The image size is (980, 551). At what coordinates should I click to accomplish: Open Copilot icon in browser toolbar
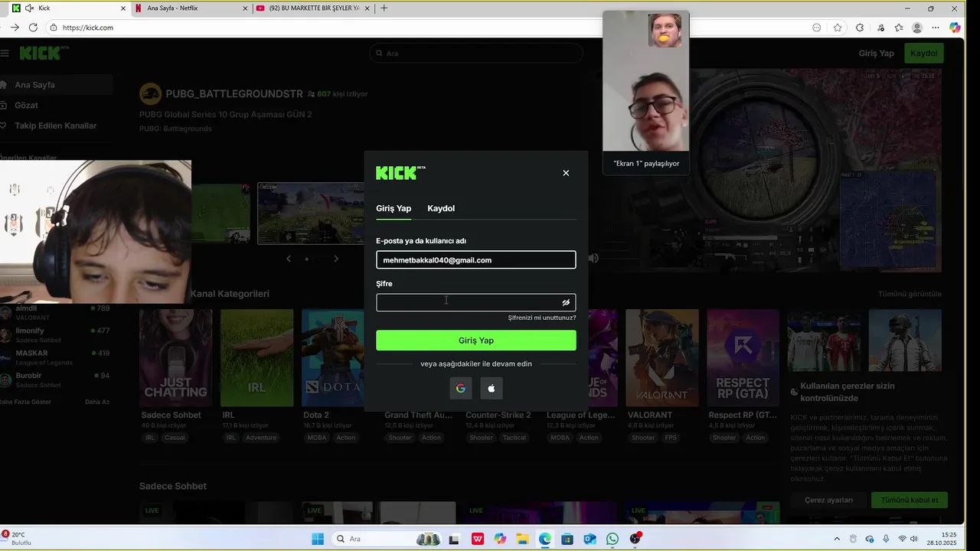(x=955, y=28)
